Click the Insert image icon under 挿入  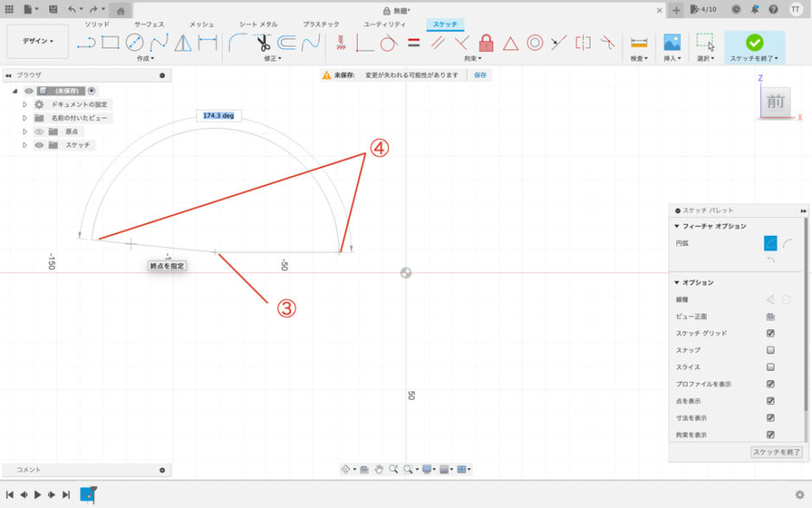click(672, 42)
